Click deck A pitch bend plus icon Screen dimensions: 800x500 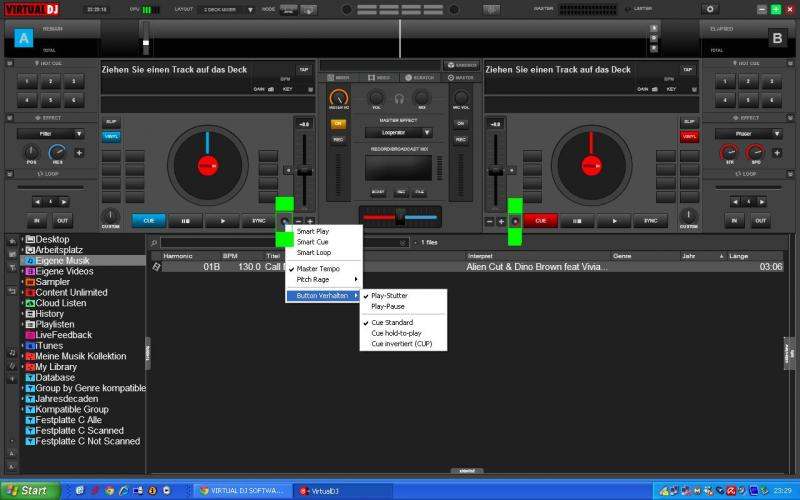tap(310, 221)
